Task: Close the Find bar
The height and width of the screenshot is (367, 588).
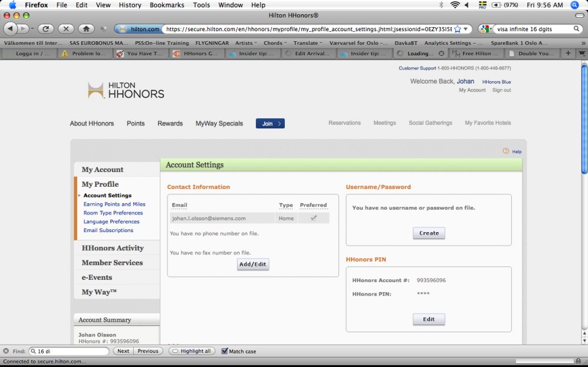Action: [6, 351]
